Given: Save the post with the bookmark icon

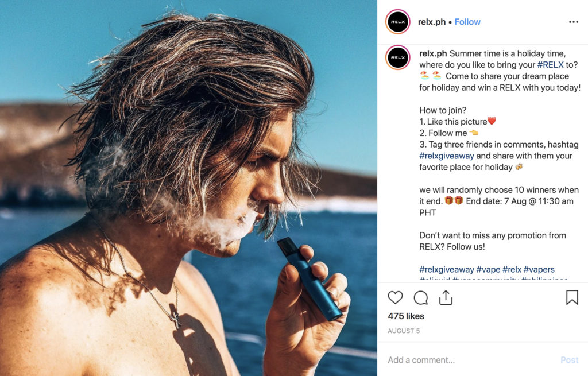Looking at the screenshot, I should tap(572, 297).
